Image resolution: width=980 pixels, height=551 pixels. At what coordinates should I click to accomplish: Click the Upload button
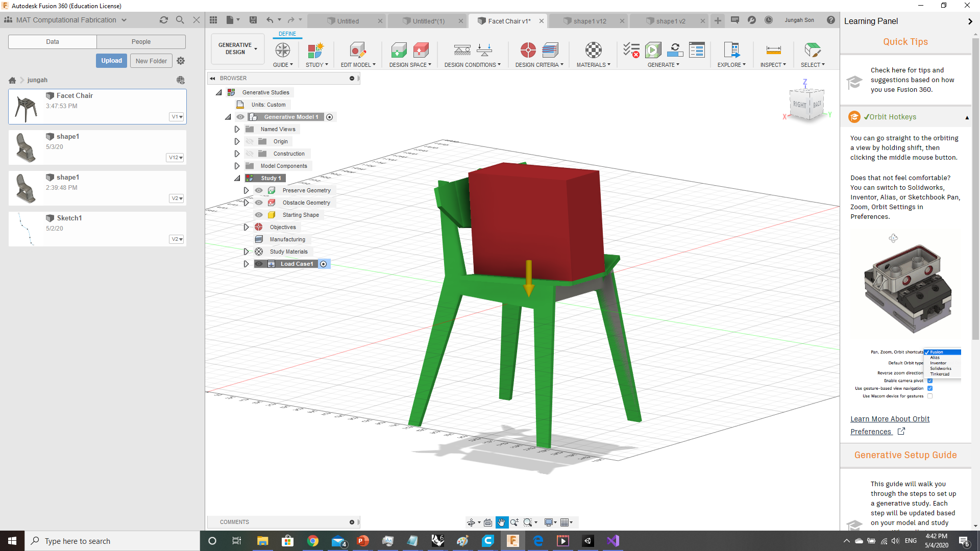point(111,60)
